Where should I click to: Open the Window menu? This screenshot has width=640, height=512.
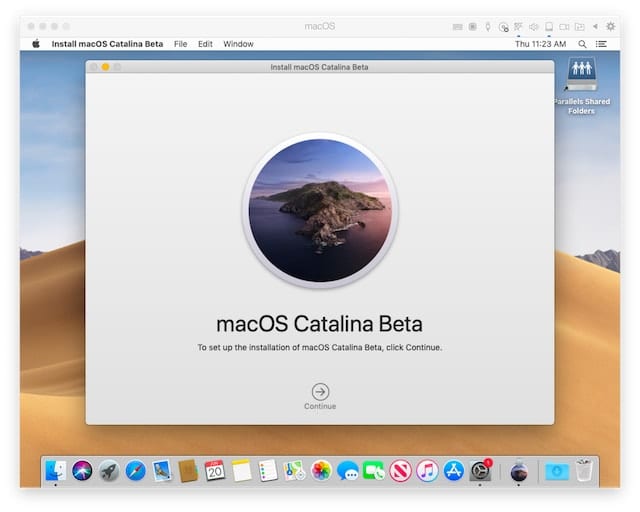(x=238, y=44)
